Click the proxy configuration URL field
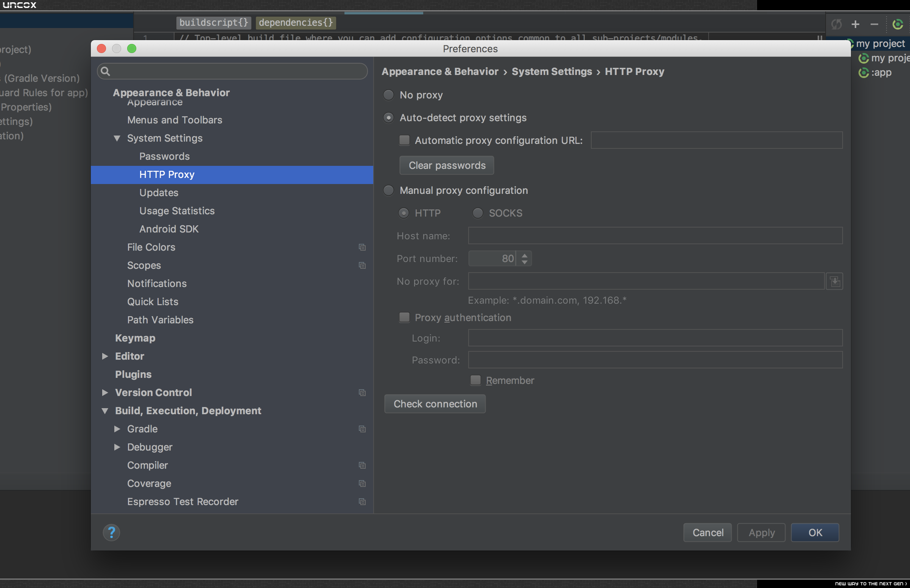Viewport: 910px width, 588px height. (x=717, y=140)
